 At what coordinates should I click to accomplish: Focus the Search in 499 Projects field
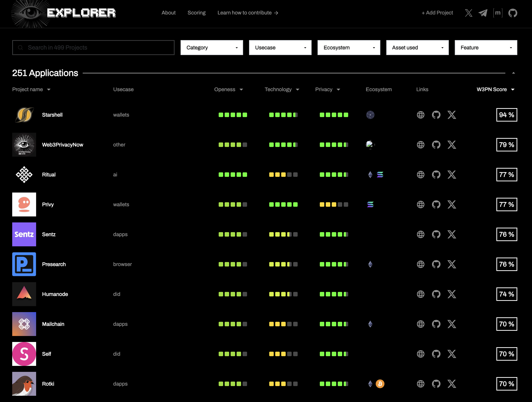click(x=93, y=48)
